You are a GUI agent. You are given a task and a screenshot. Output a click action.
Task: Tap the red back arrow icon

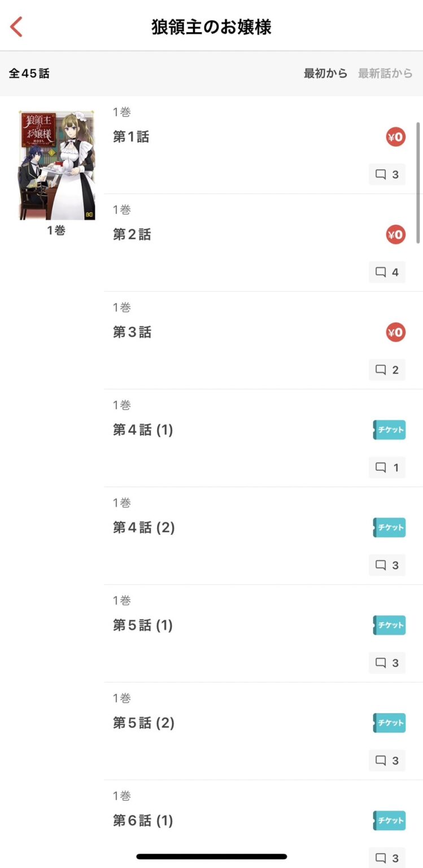(x=16, y=27)
